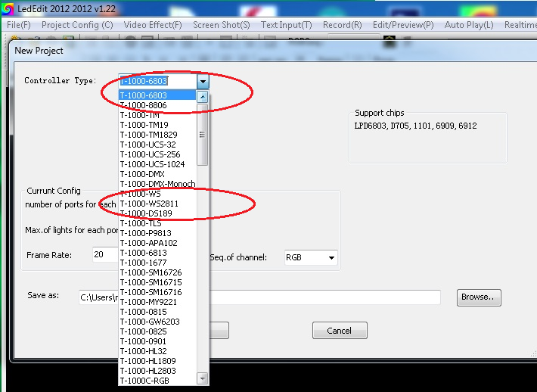This screenshot has height=392, width=537.
Task: Click the LedEdit app icon in title bar
Action: point(8,8)
